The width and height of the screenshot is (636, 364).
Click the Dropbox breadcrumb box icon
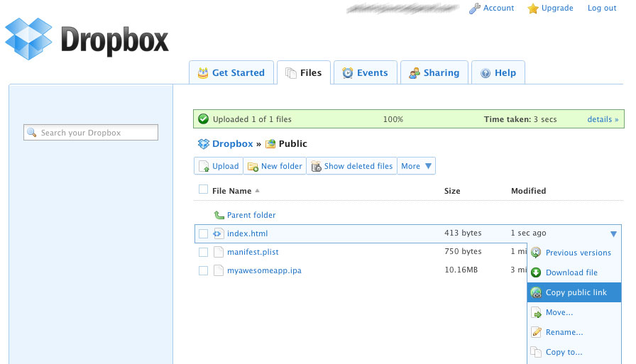click(203, 143)
